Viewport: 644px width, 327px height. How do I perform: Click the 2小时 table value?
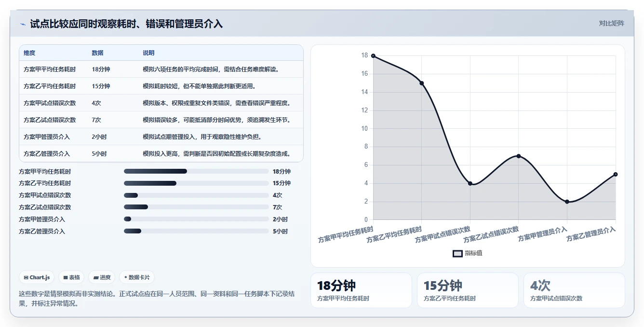pyautogui.click(x=99, y=137)
